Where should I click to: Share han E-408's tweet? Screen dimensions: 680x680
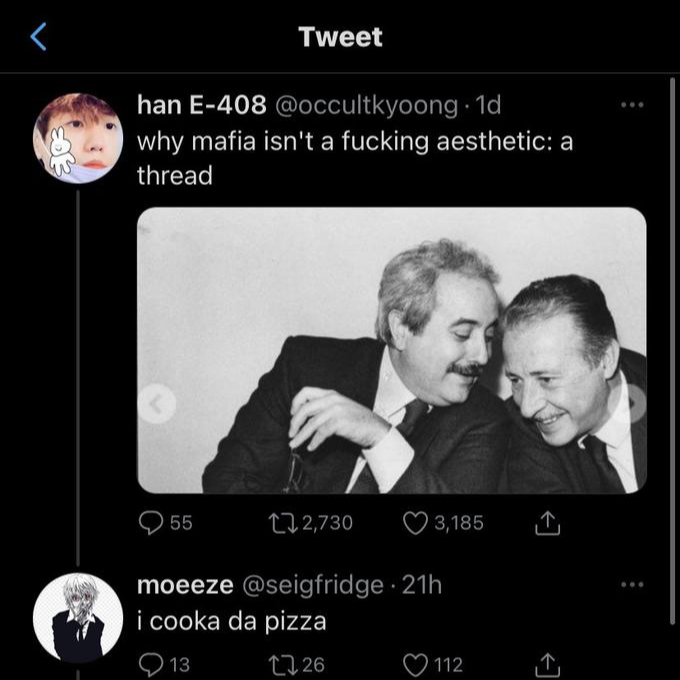[546, 522]
